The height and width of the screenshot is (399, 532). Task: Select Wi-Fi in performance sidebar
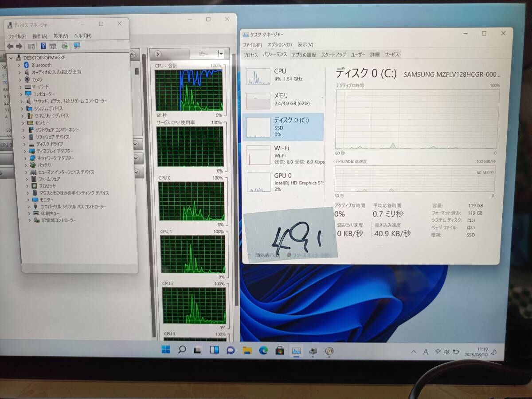pyautogui.click(x=283, y=155)
